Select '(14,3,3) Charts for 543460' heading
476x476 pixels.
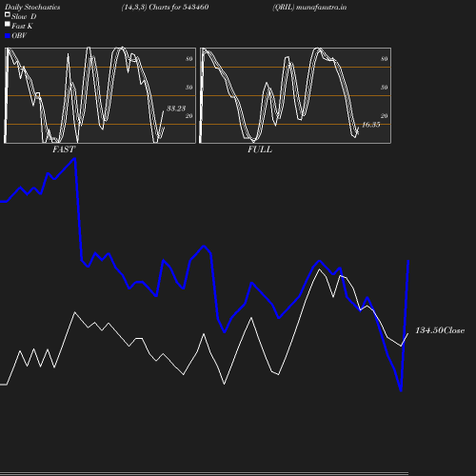point(165,8)
